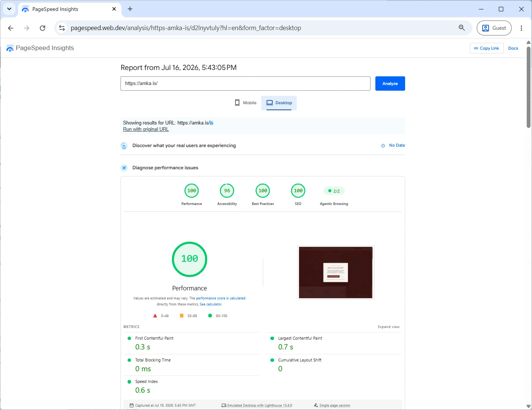Click the real users experience icon
The image size is (532, 410).
pyautogui.click(x=124, y=146)
